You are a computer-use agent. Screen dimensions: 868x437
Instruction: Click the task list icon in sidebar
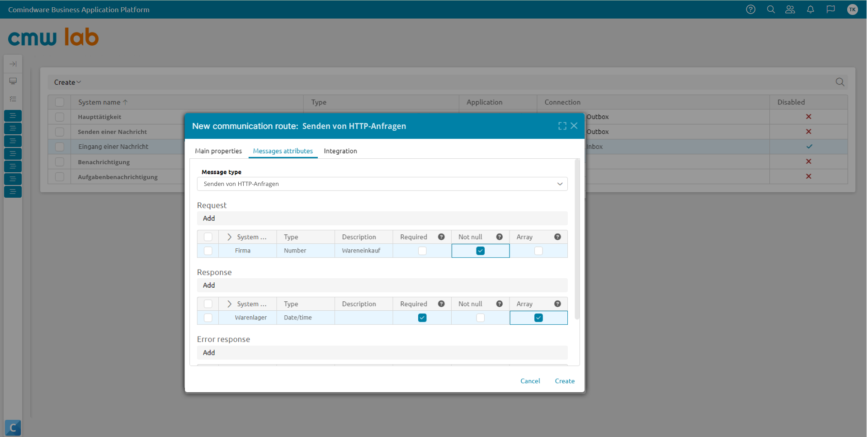[x=13, y=99]
